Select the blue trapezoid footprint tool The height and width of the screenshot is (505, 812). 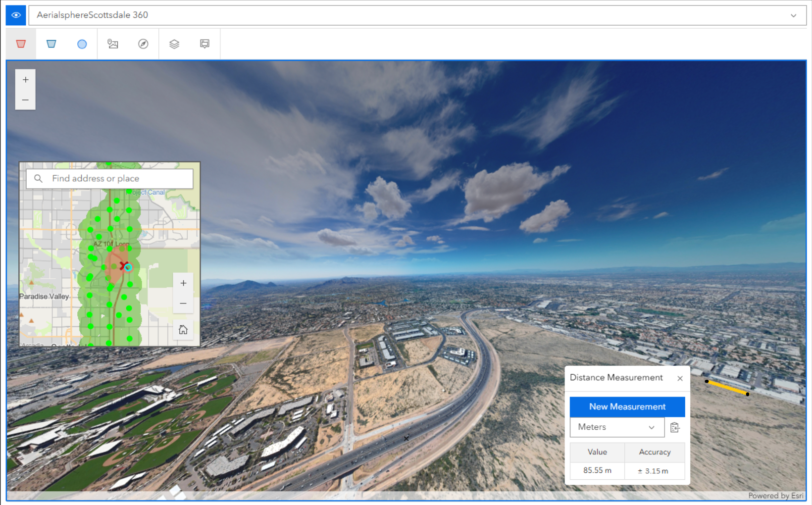(x=51, y=44)
